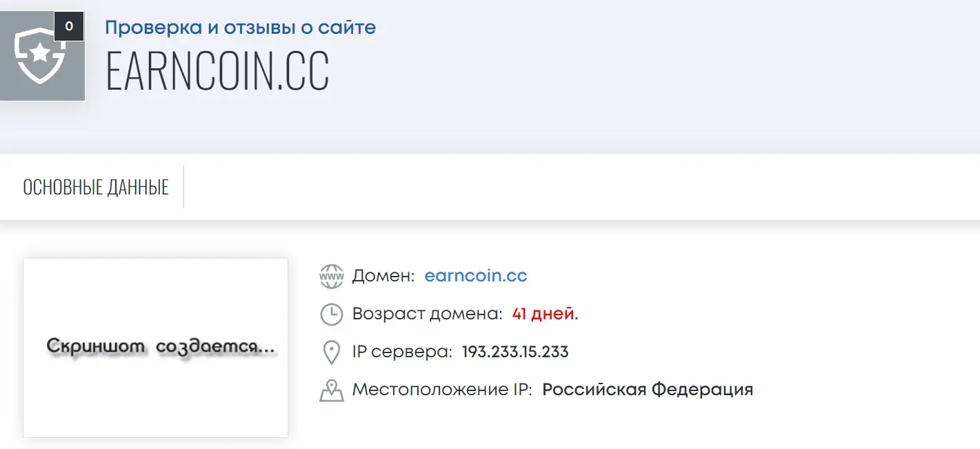
Task: Click the Проверка и отзывы о сайте heading
Action: tap(241, 28)
